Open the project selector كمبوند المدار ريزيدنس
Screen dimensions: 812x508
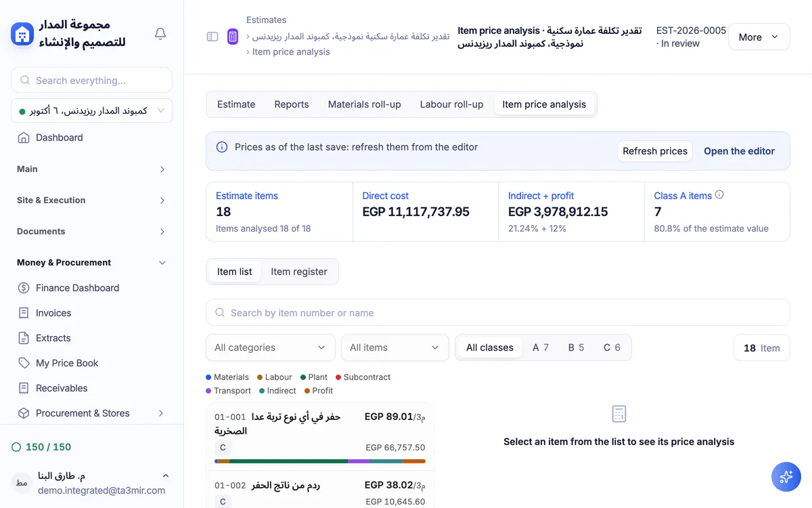[x=91, y=111]
